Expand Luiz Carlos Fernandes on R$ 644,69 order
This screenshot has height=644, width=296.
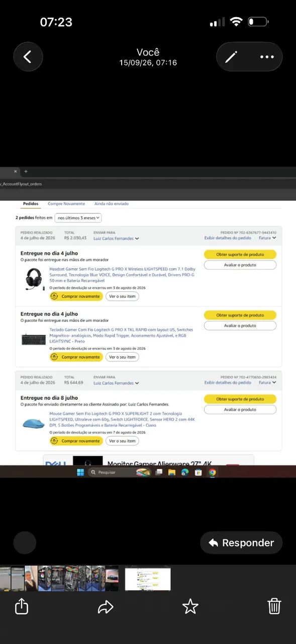116,383
